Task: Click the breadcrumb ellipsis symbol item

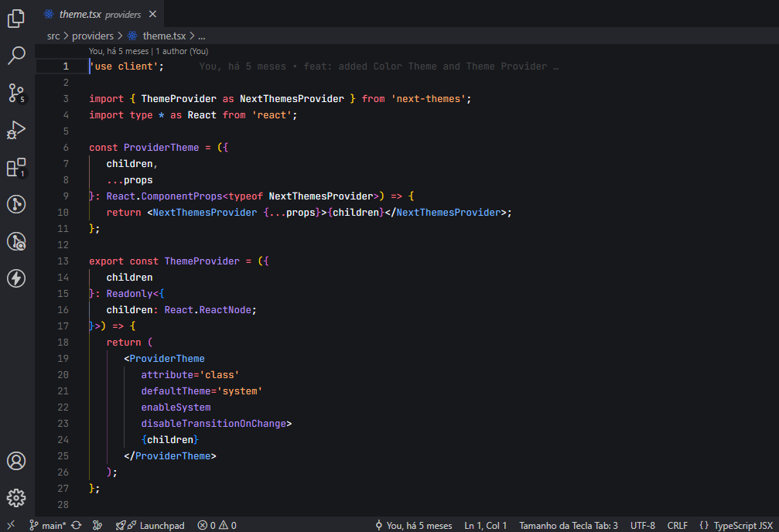Action: coord(202,36)
